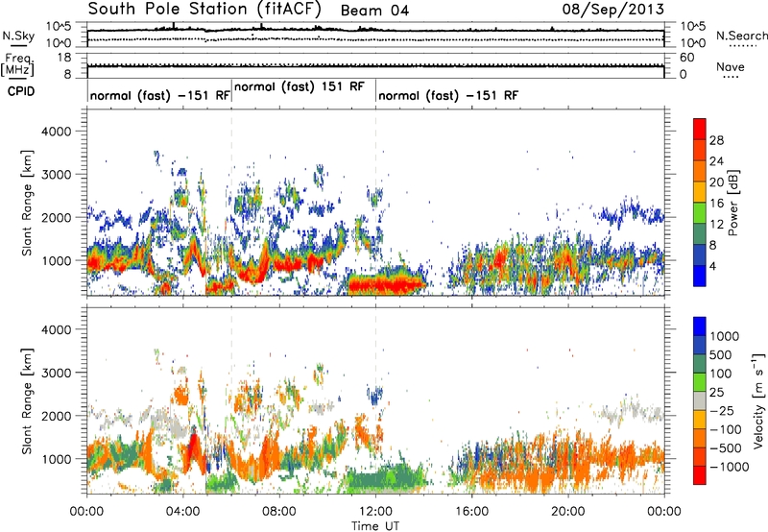Image resolution: width=768 pixels, height=532 pixels.
Task: Click the date "08/Sep/2013"
Action: point(612,10)
